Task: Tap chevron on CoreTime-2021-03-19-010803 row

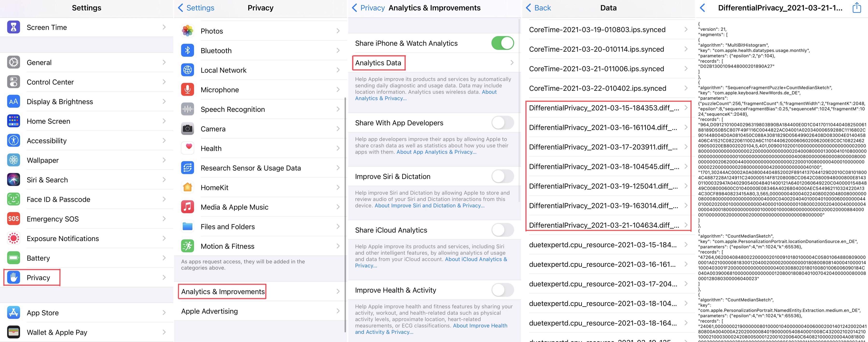Action: [686, 30]
